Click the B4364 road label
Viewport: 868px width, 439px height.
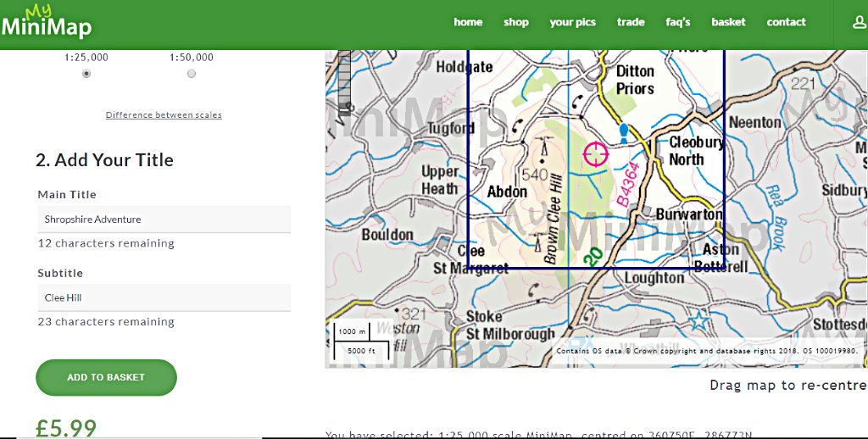629,185
